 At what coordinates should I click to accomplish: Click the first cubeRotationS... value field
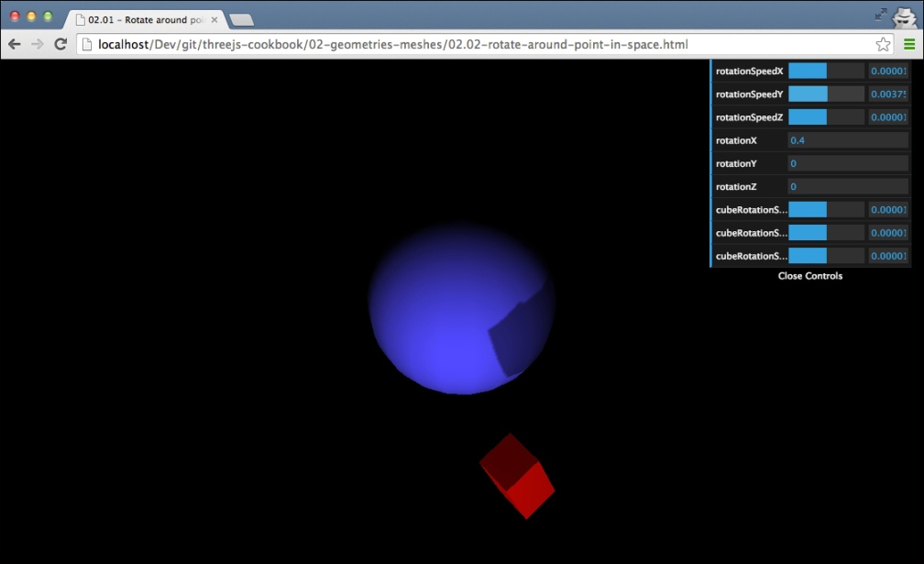click(888, 210)
